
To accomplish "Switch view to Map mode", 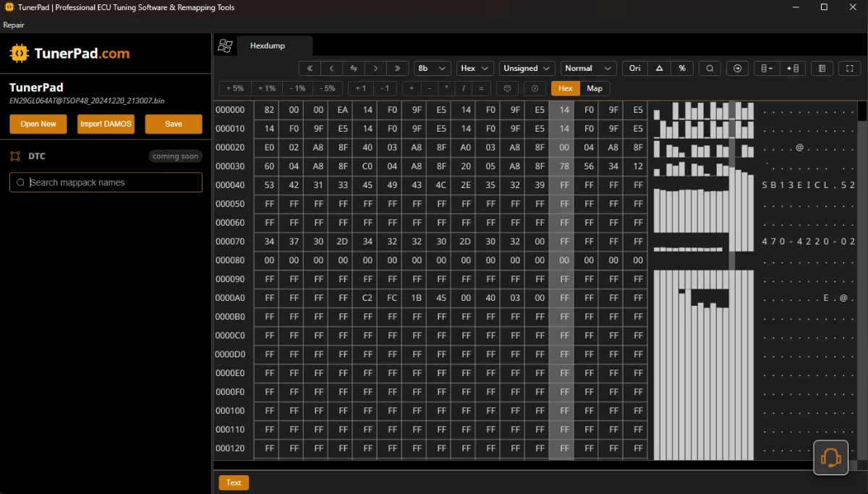I will pyautogui.click(x=595, y=88).
